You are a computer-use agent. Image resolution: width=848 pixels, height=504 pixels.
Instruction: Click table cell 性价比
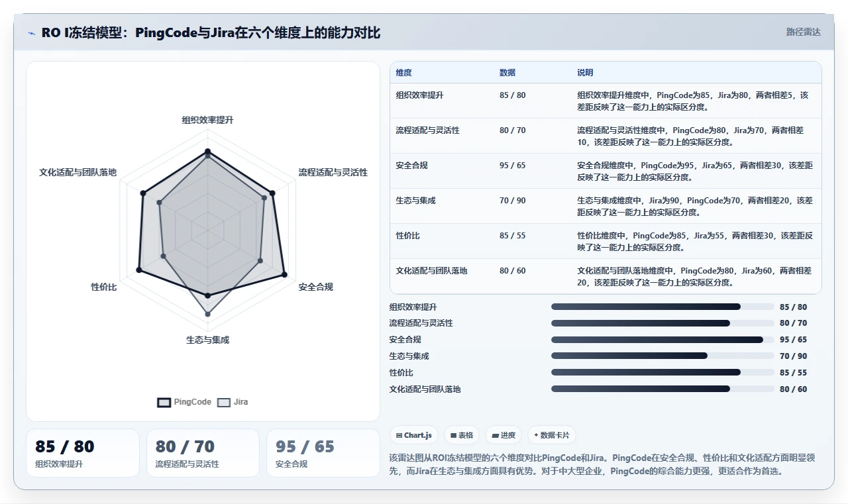(x=408, y=236)
